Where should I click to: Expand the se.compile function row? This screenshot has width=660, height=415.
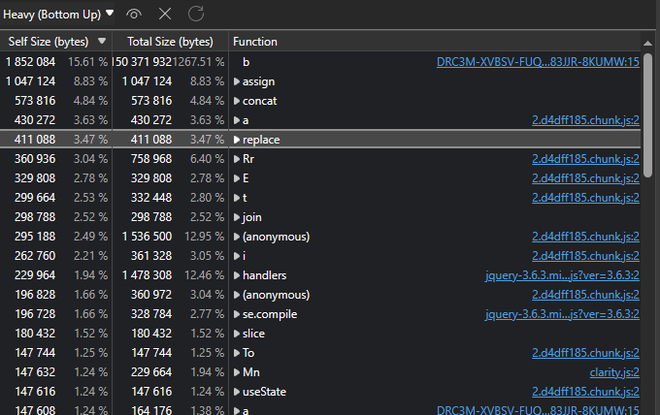coord(237,315)
